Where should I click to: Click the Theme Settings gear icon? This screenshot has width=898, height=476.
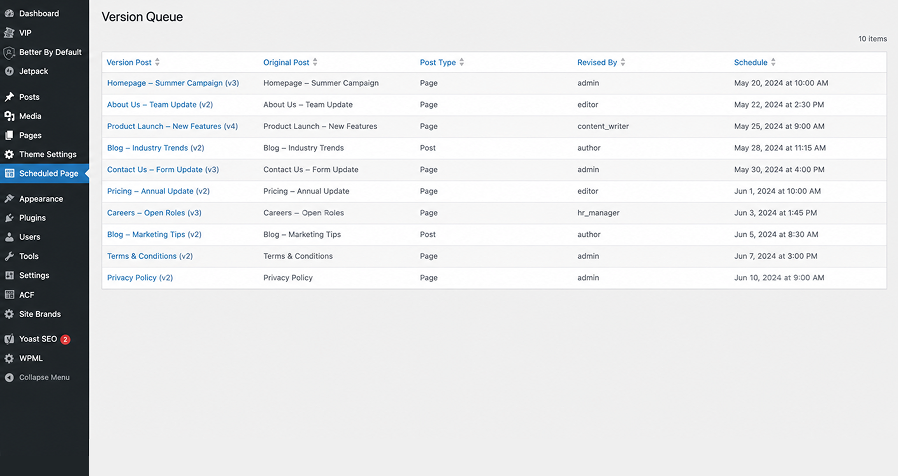pyautogui.click(x=9, y=154)
